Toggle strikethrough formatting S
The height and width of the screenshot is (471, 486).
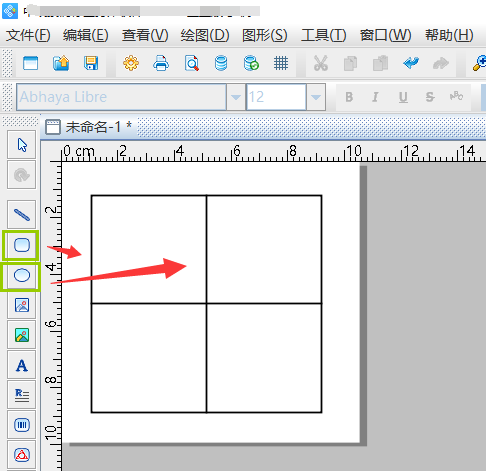(x=430, y=97)
